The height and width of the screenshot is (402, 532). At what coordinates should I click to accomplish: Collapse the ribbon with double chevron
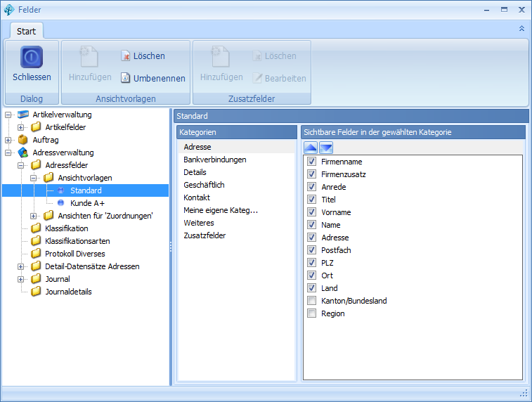[x=521, y=29]
